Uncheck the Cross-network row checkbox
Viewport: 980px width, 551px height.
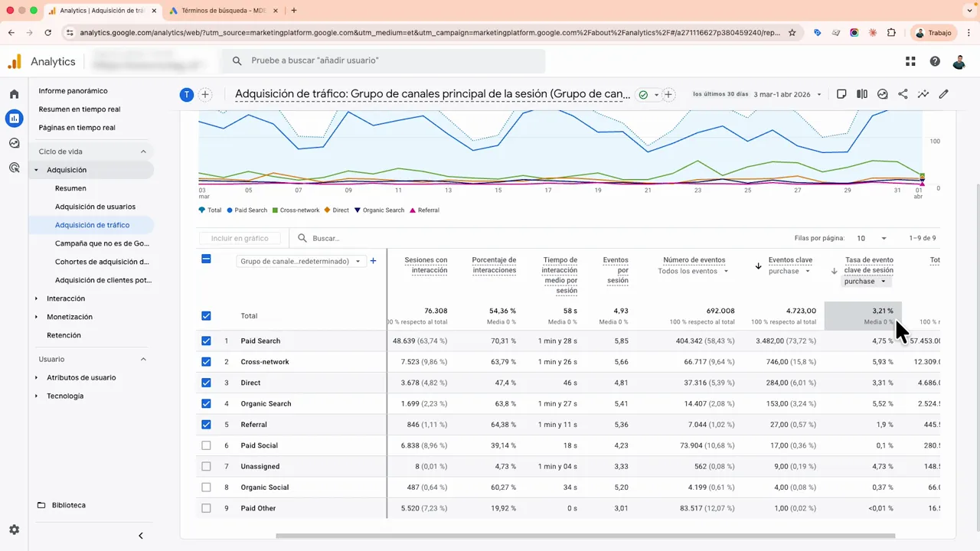206,361
